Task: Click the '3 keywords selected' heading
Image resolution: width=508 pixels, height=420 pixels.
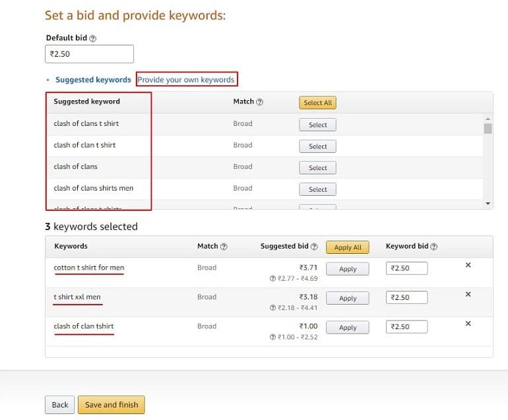Action: pos(91,226)
